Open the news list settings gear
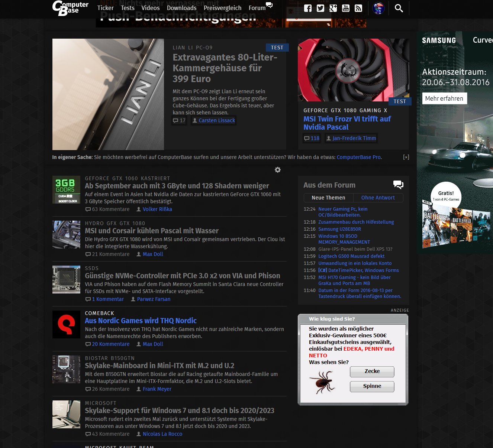Image resolution: width=493 pixels, height=448 pixels. 278,170
